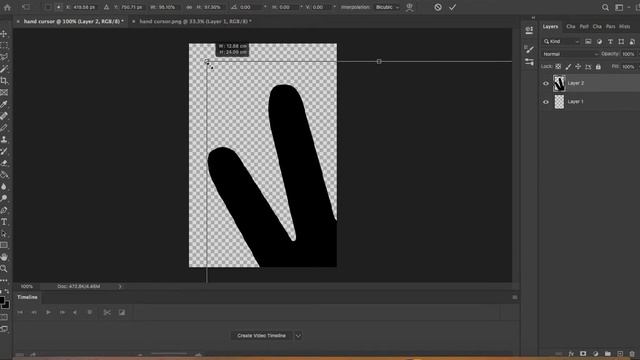Commit the transform with checkmark
Viewport: 640px width, 360px height.
pos(452,7)
